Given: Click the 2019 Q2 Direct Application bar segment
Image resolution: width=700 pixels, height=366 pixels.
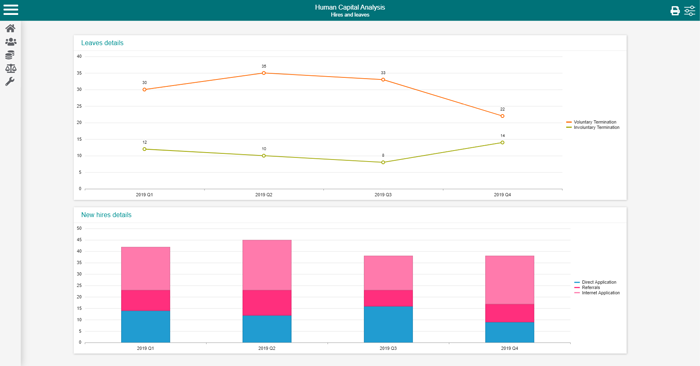Looking at the screenshot, I should pyautogui.click(x=267, y=329).
